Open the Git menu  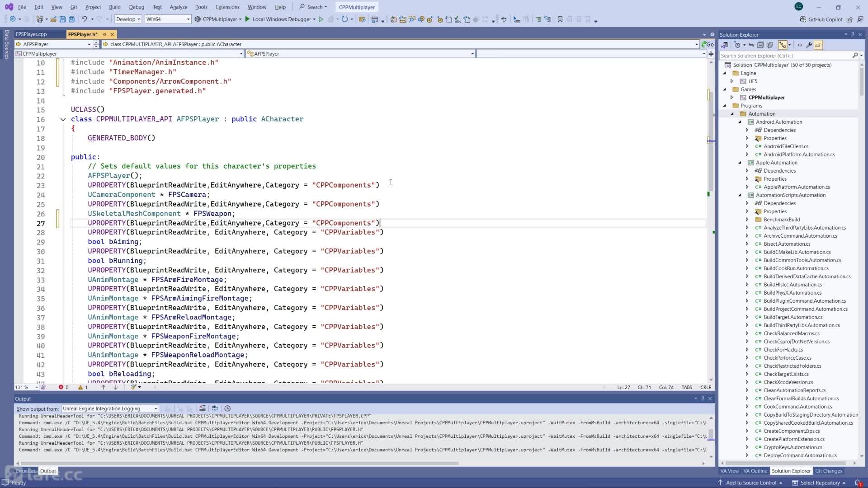point(73,7)
